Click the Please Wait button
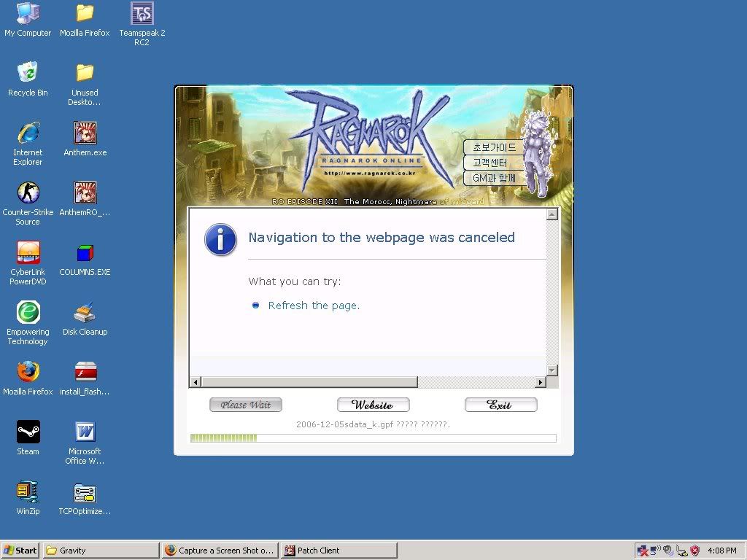This screenshot has height=560, width=747. tap(246, 405)
